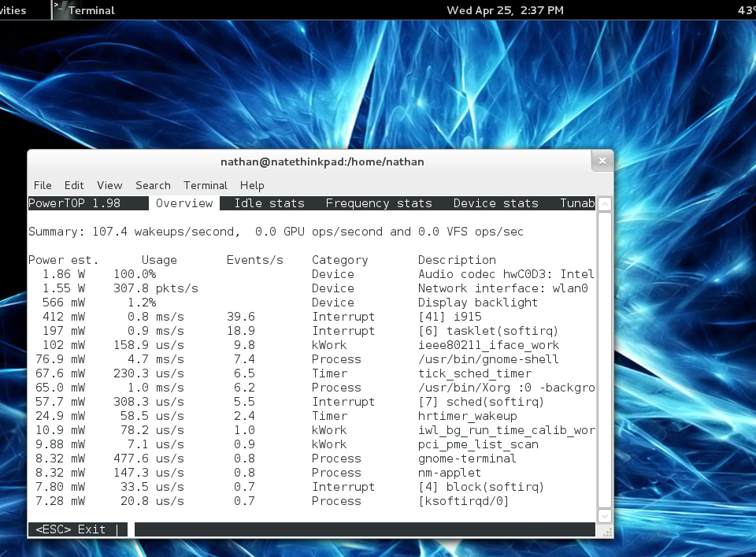Image resolution: width=756 pixels, height=557 pixels.
Task: Click the scrollbar down arrow
Action: pyautogui.click(x=604, y=515)
